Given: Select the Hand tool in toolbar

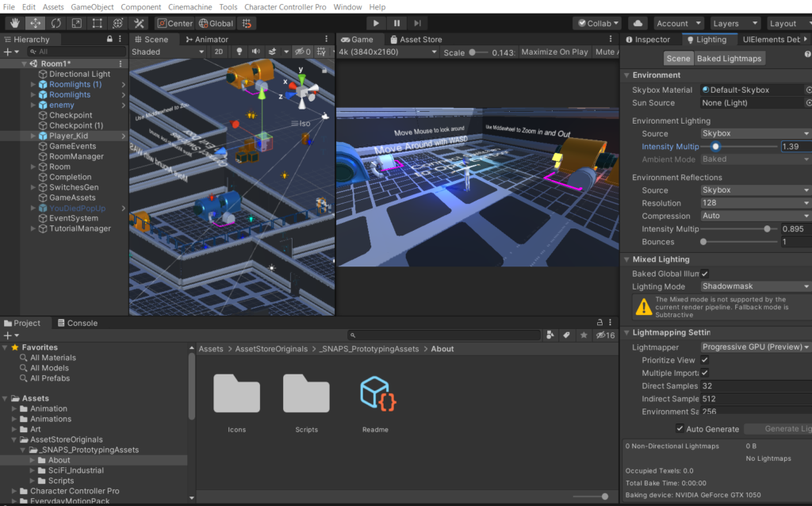Looking at the screenshot, I should tap(14, 23).
